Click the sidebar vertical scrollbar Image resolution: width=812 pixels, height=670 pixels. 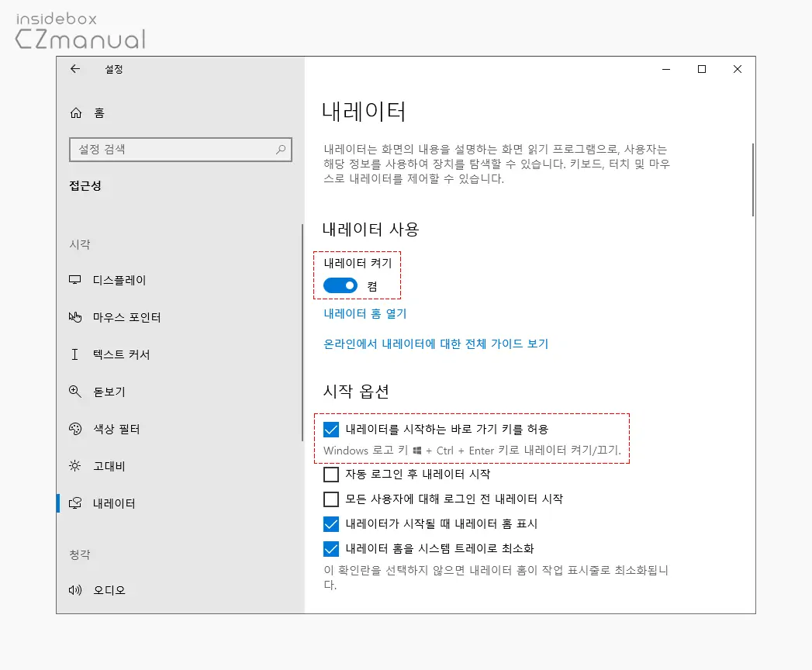coord(302,333)
